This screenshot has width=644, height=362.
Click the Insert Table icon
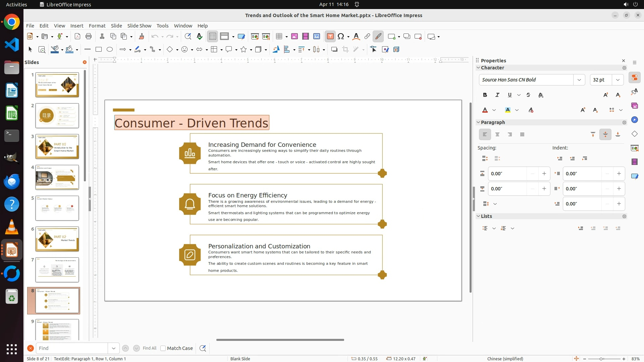279,37
